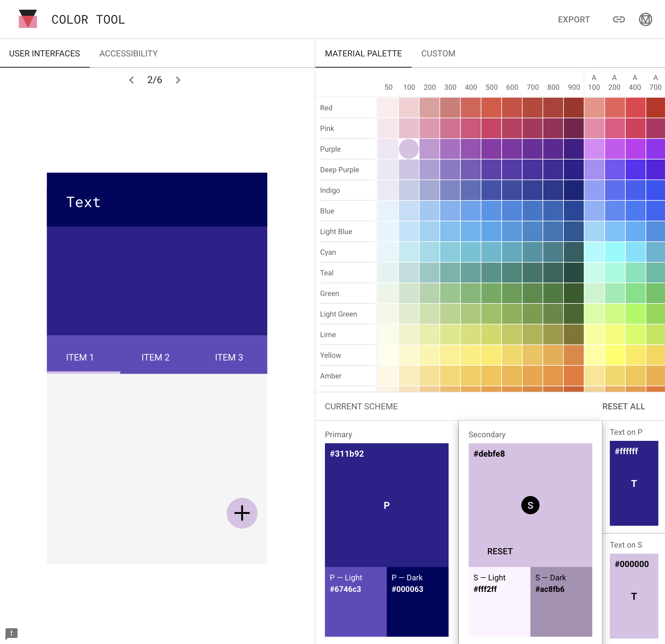Select Item 2 in the preview tab bar

click(x=155, y=357)
